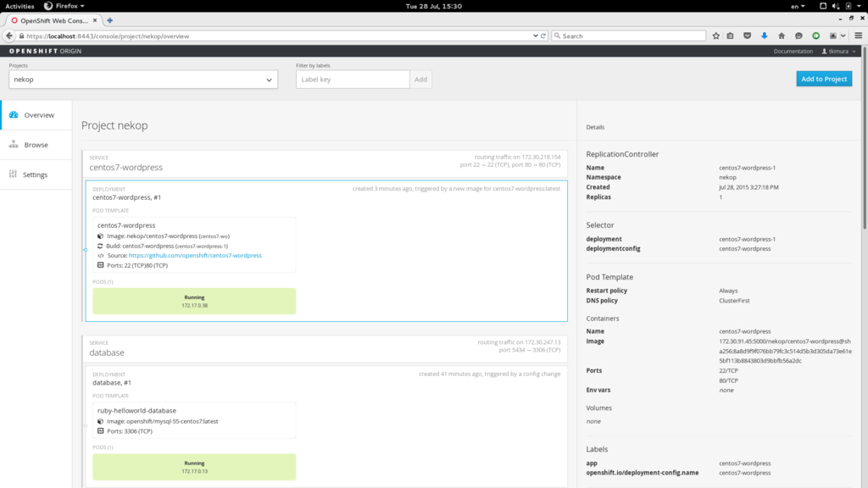The height and width of the screenshot is (488, 868).
Task: Open the en keyboard language menu
Action: 797,6
